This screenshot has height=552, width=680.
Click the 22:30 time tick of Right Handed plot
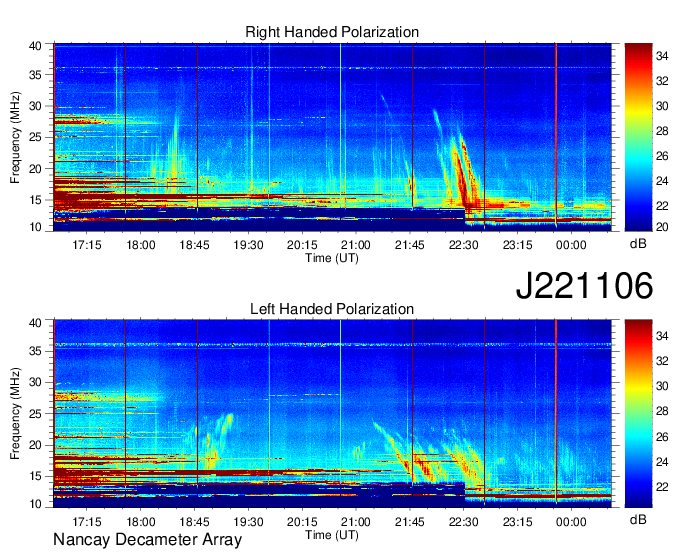(x=464, y=245)
